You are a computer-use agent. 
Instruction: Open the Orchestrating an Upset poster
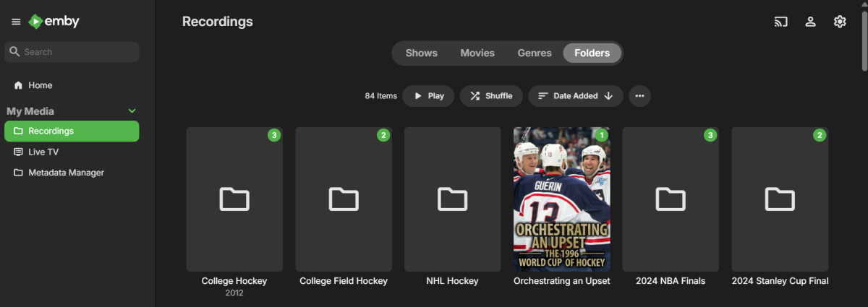[x=561, y=199]
